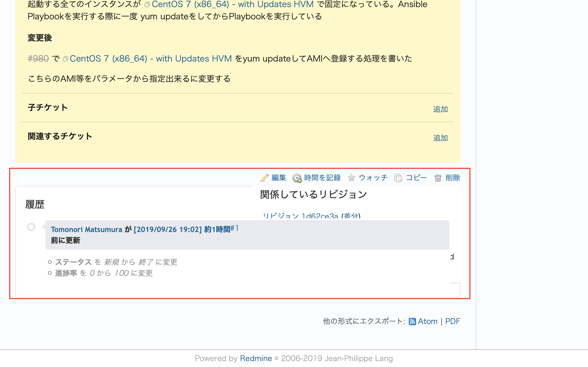Click the #1 note anchor link
Viewport: 588px width, 367px height.
(234, 228)
